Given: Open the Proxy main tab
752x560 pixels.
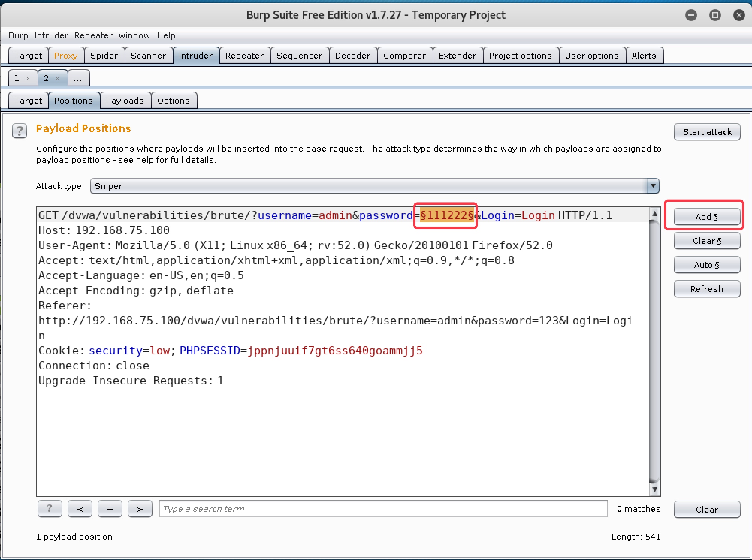Looking at the screenshot, I should [66, 56].
